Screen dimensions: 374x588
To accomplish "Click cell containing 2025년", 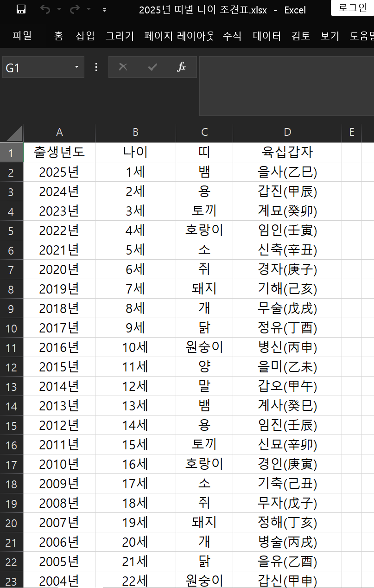I will (x=59, y=172).
